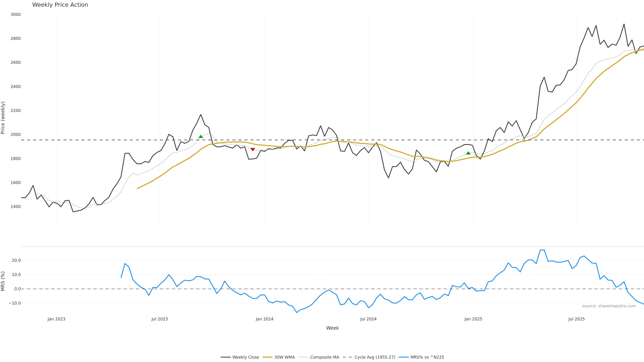Click the gold 30W WMA legend swatch
The height and width of the screenshot is (362, 644).
(267, 357)
